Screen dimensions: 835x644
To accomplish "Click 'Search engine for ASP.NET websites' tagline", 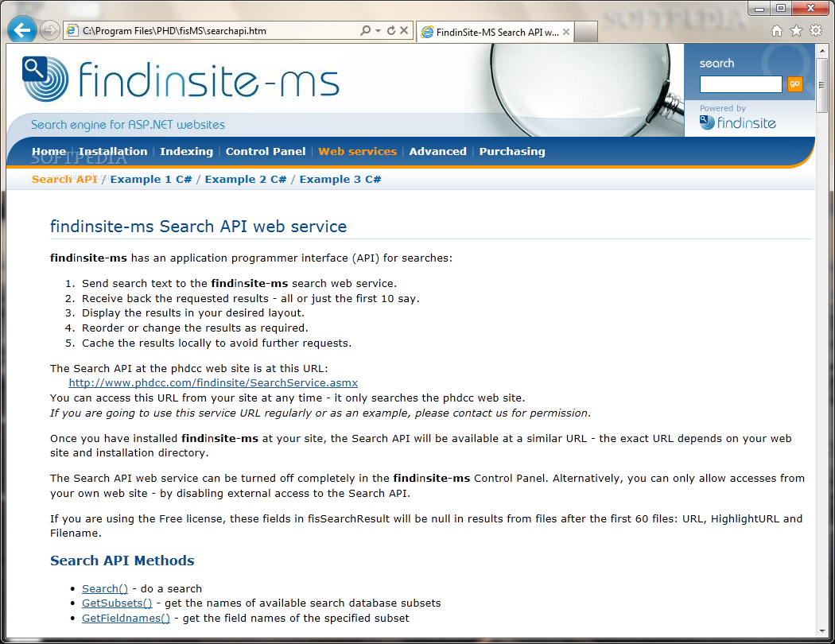I will point(128,125).
